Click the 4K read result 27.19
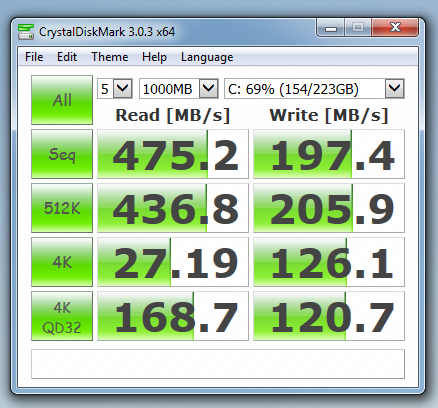The height and width of the screenshot is (408, 438). click(x=173, y=262)
